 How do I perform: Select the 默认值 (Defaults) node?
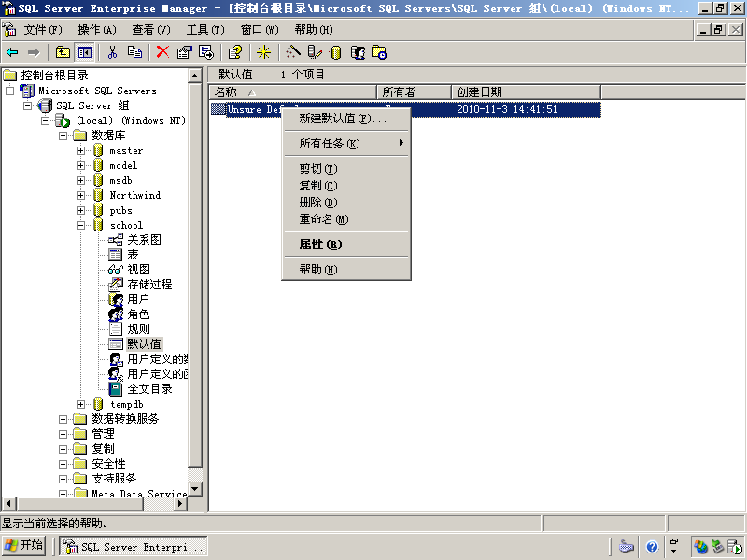145,344
